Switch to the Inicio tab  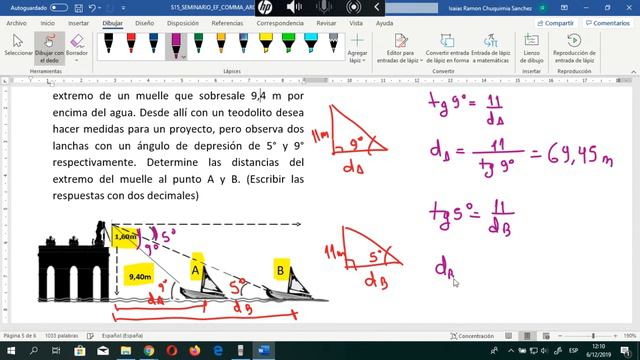47,23
